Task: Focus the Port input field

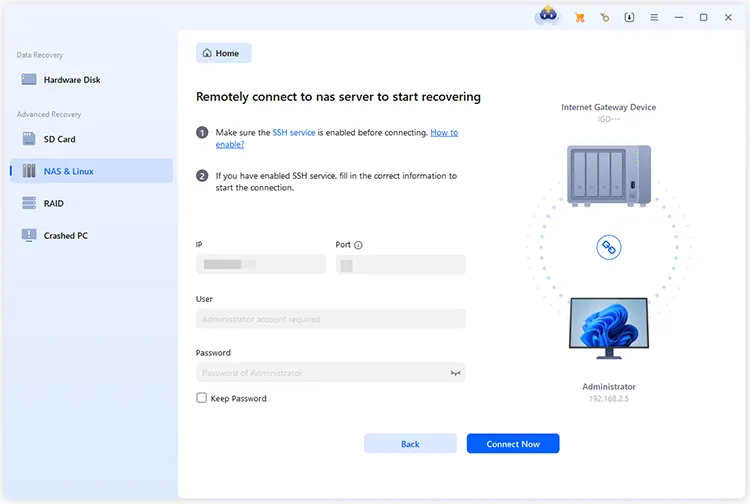Action: [400, 264]
